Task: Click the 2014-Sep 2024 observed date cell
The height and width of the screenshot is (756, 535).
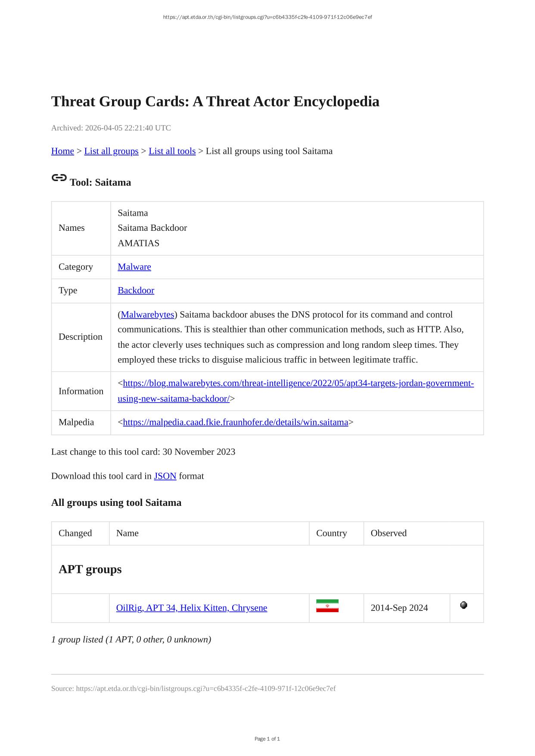Action: click(x=399, y=608)
